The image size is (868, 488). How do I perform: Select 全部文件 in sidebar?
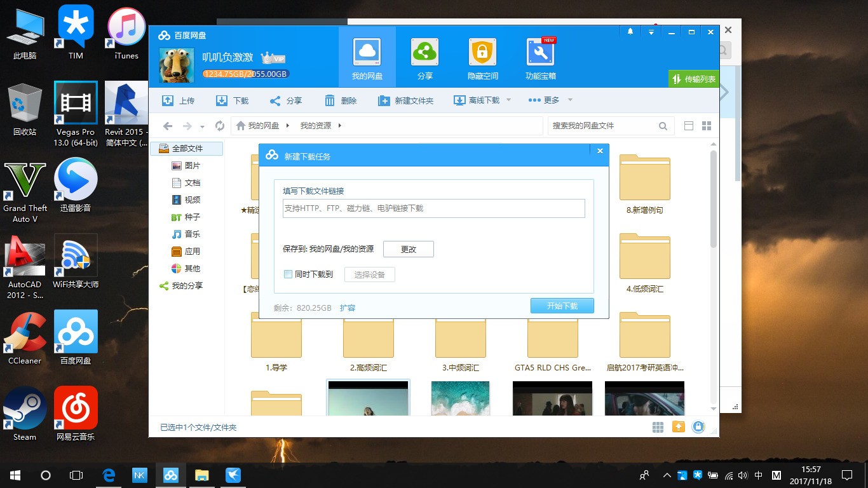click(187, 149)
